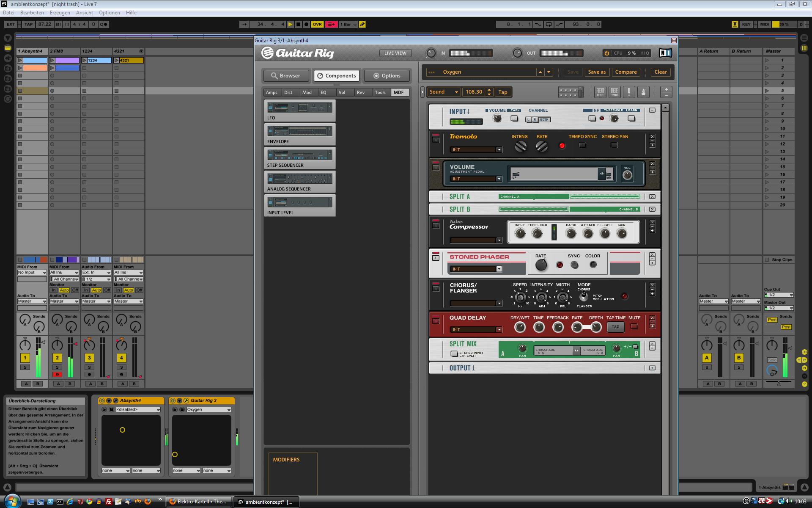812x508 pixels.
Task: Switch to the EQ component tab
Action: tap(324, 92)
